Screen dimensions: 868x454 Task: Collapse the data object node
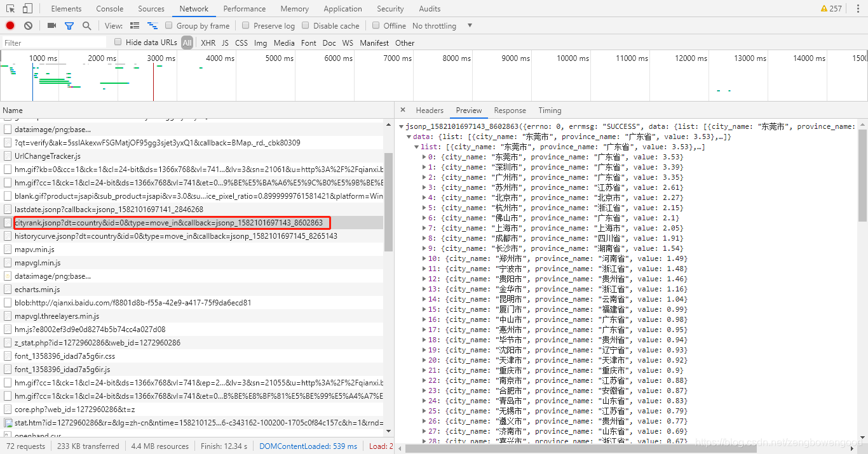click(x=409, y=137)
